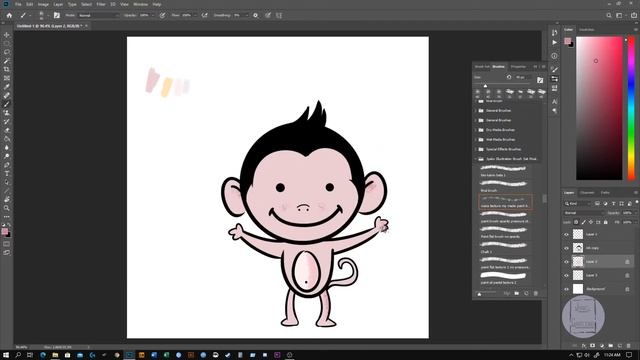The image size is (640, 360).
Task: Select the Lasso tool
Action: [x=7, y=52]
